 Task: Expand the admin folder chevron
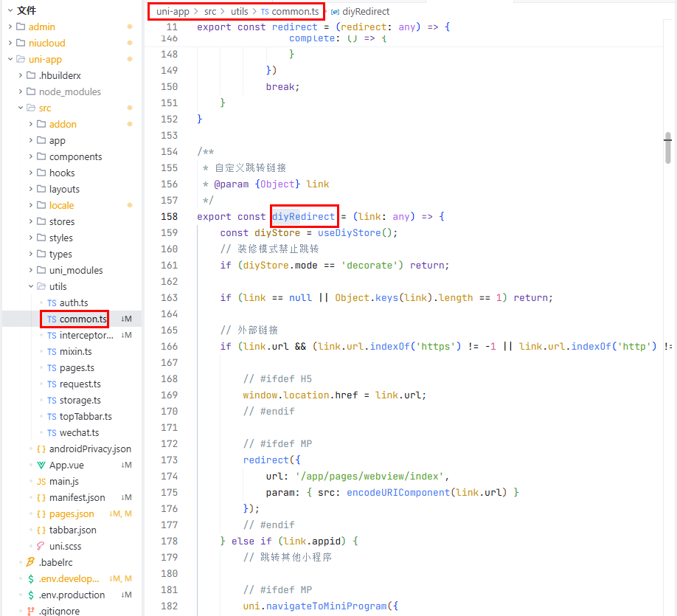point(10,27)
